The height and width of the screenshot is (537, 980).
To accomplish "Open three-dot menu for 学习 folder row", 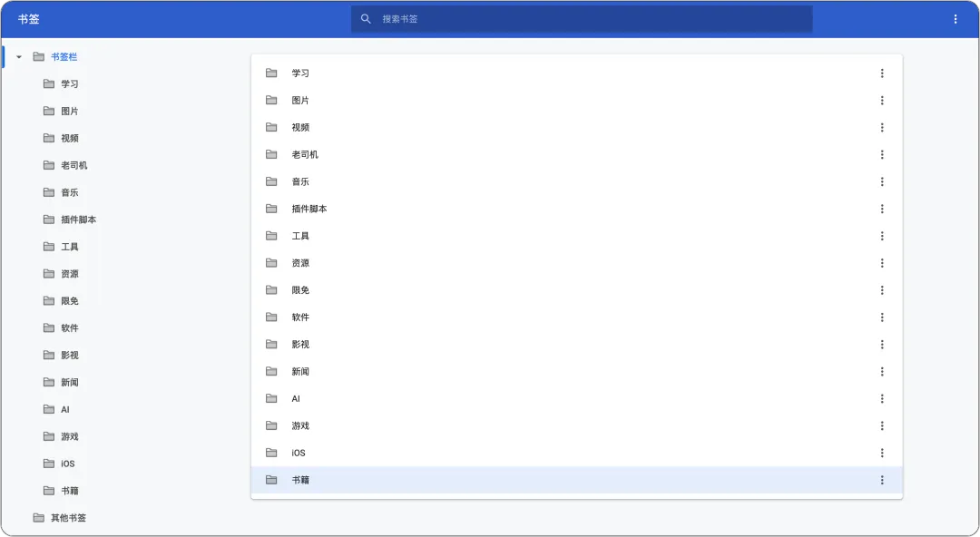I will pyautogui.click(x=882, y=73).
